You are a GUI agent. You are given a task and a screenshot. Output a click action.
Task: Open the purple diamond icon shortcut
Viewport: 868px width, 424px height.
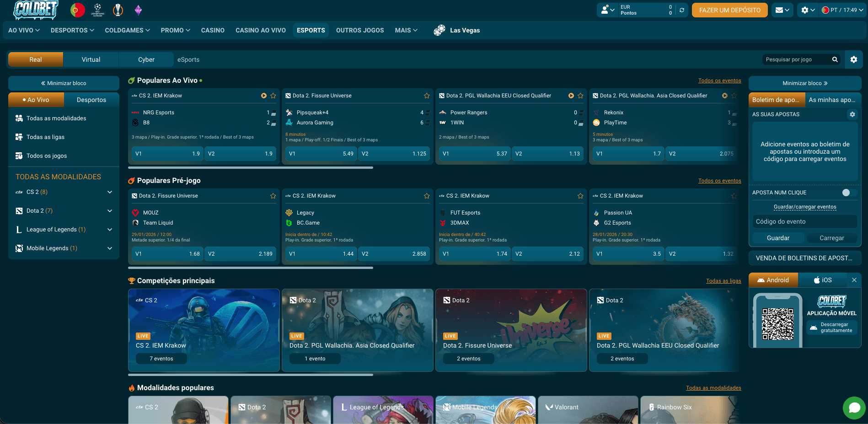point(138,10)
